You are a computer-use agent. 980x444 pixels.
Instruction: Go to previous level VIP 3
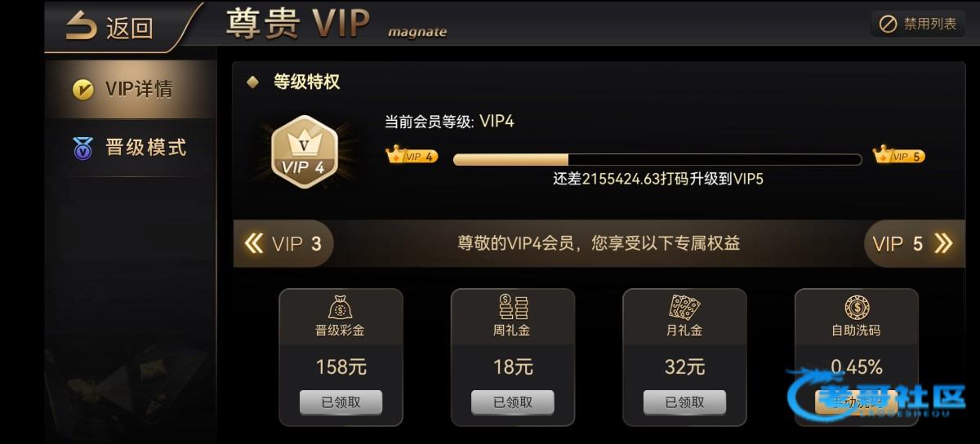click(283, 243)
